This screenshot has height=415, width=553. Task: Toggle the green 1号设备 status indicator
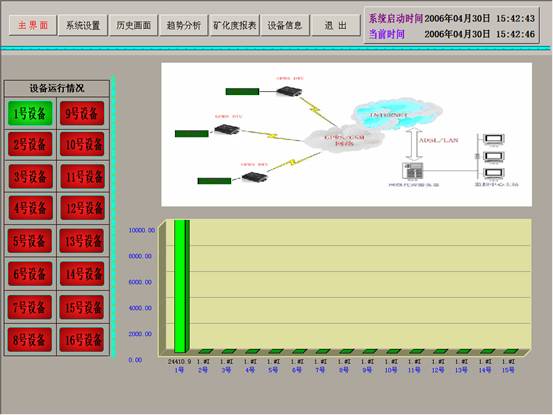coord(30,113)
